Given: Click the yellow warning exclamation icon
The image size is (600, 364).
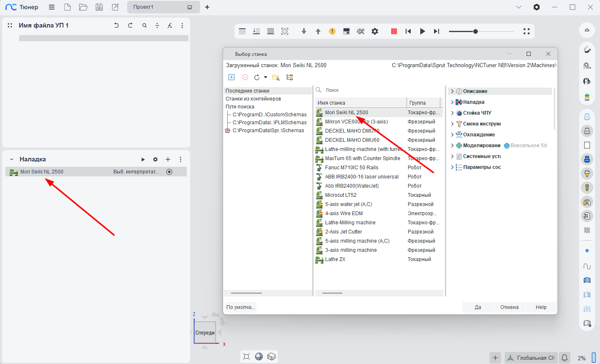Looking at the screenshot, I should 332,31.
